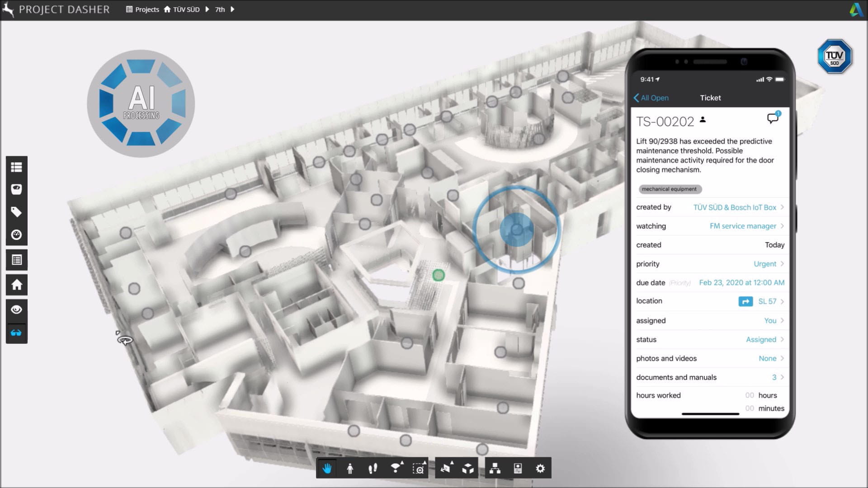This screenshot has width=868, height=488.
Task: Go back to All Open tickets
Action: pos(651,98)
